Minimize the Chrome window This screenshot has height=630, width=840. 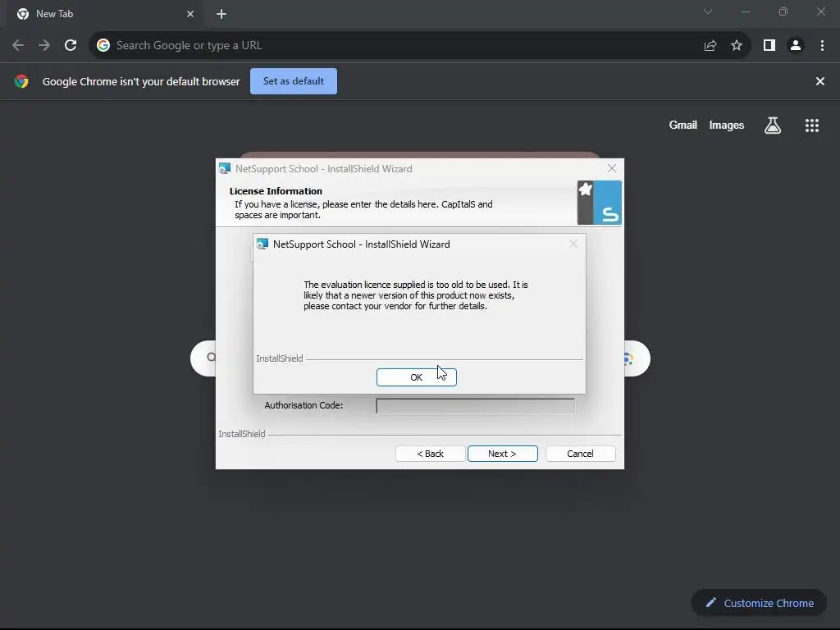[745, 11]
